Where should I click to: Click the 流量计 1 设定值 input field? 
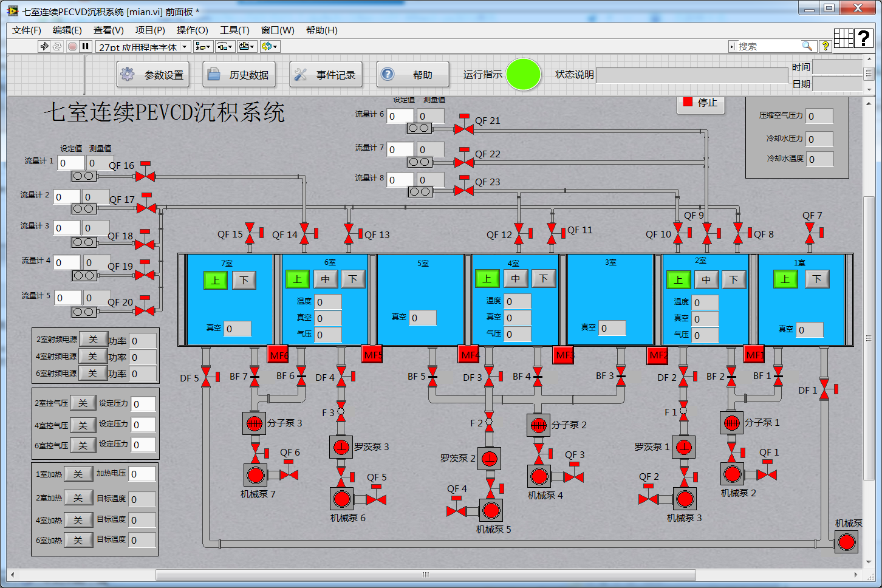click(x=70, y=163)
